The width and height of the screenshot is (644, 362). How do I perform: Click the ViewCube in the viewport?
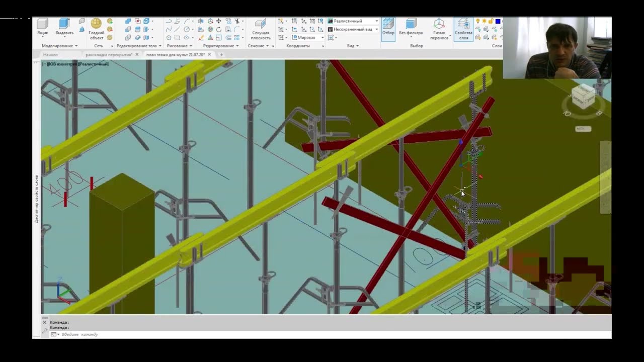coord(583,96)
